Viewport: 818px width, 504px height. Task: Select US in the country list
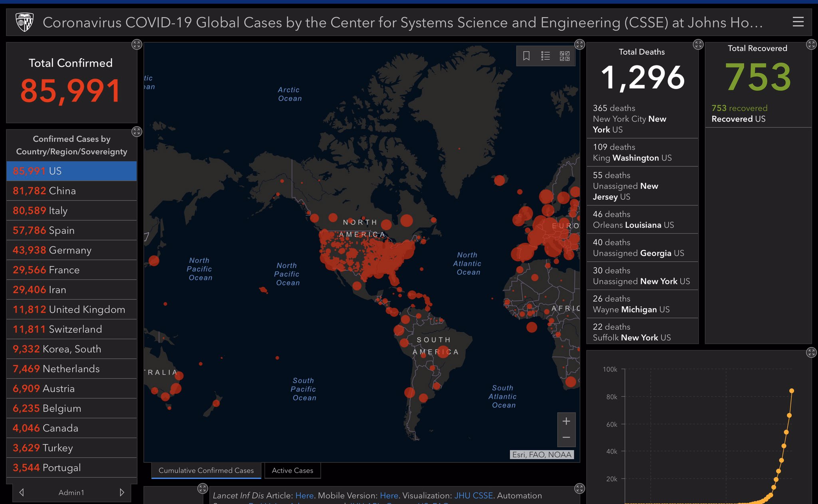(x=71, y=171)
